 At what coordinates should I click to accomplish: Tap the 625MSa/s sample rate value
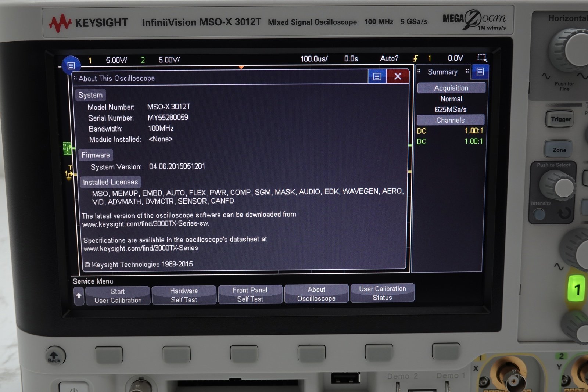point(451,109)
